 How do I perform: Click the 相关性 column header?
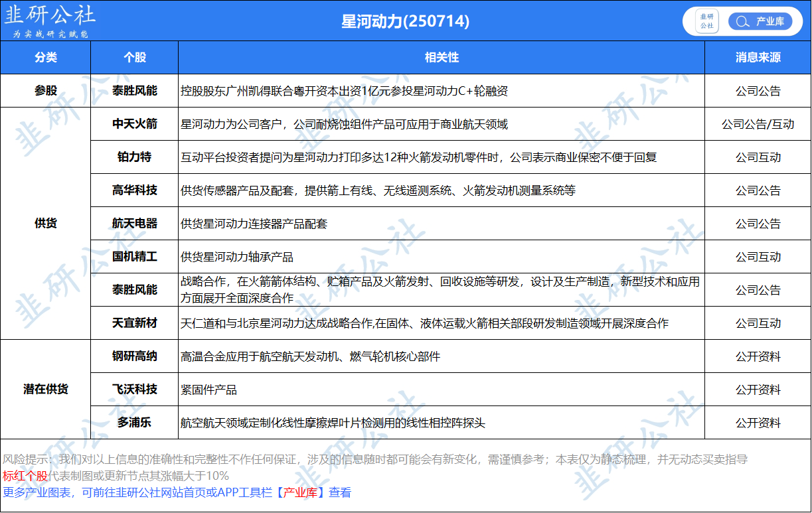(441, 58)
